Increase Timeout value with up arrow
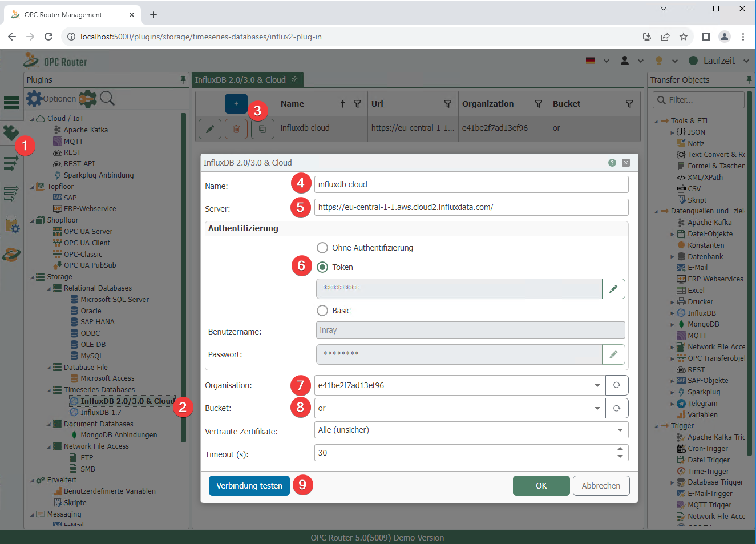Viewport: 756px width, 544px height. point(620,449)
